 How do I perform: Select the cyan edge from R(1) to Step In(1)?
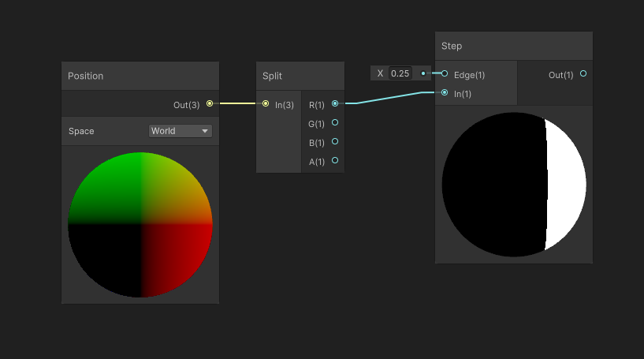pyautogui.click(x=389, y=98)
